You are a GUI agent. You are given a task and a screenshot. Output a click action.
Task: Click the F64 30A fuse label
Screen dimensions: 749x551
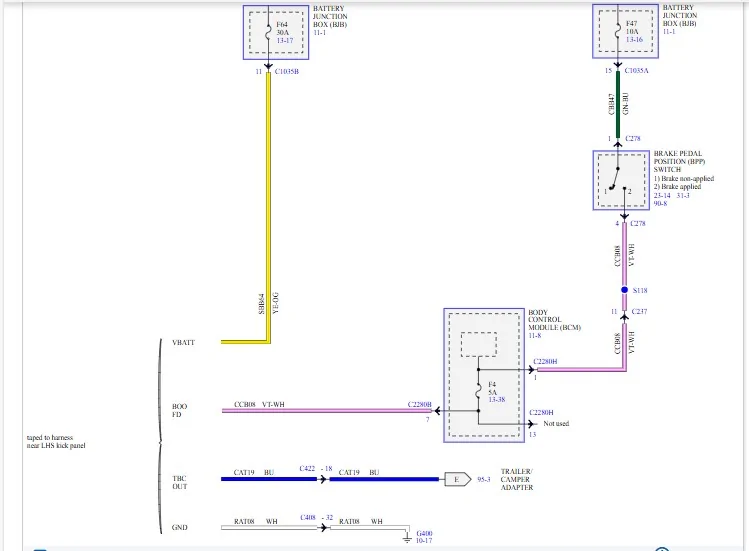pos(282,29)
